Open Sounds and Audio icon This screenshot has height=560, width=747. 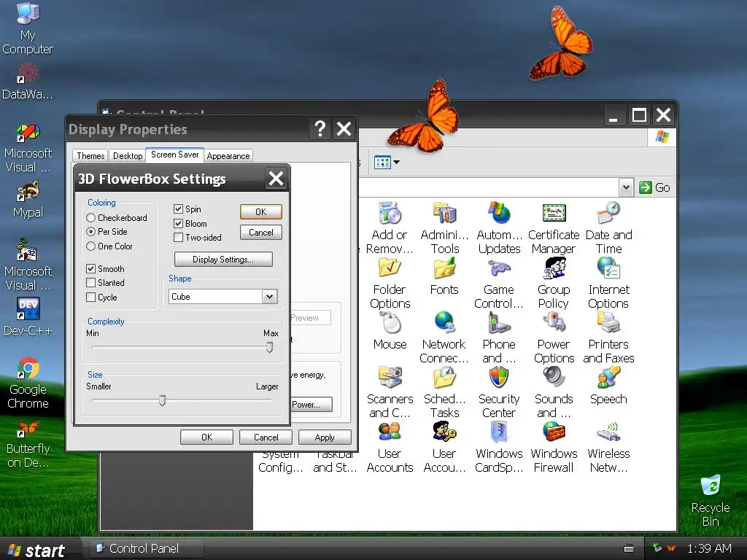tap(554, 377)
